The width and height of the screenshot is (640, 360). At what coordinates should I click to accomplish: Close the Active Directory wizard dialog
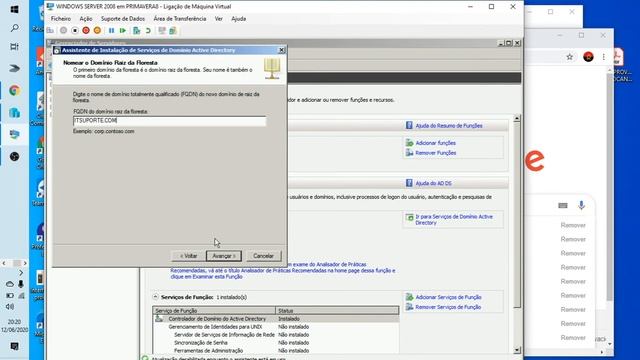pyautogui.click(x=282, y=50)
